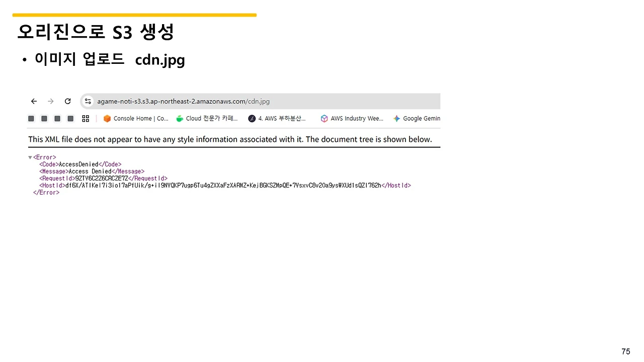644x362 pixels.
Task: Open the Console Home bookmark
Action: click(136, 118)
